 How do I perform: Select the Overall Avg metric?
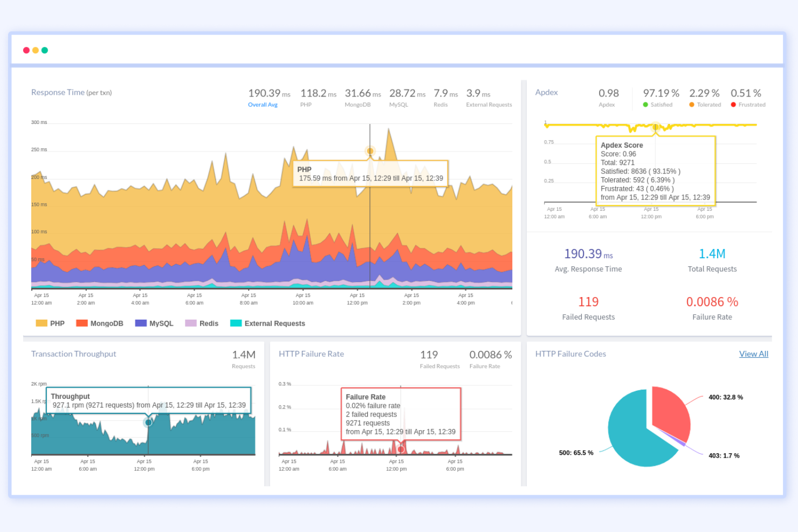(x=263, y=105)
